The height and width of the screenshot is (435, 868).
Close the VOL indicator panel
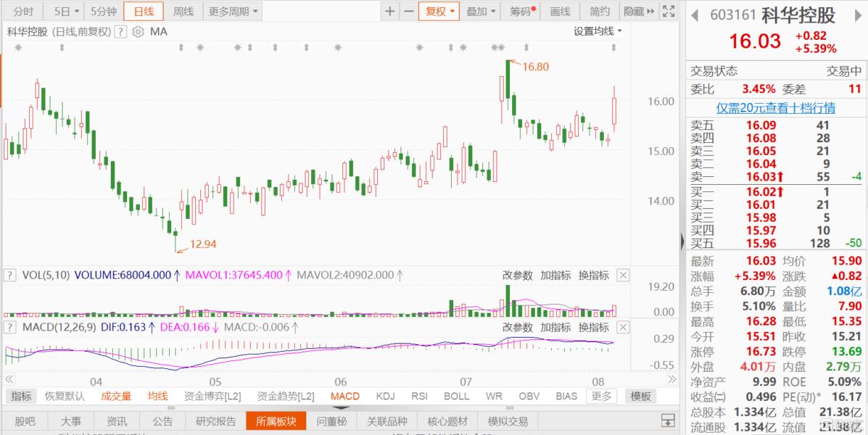pyautogui.click(x=623, y=275)
